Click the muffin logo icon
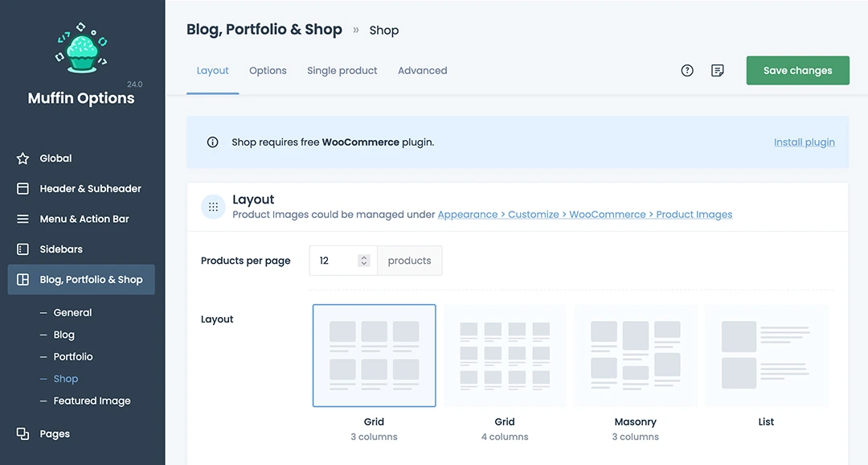 (x=81, y=50)
